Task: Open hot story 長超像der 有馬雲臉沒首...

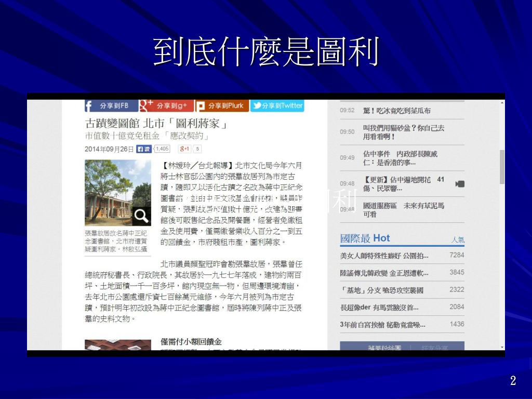Action: [x=379, y=308]
